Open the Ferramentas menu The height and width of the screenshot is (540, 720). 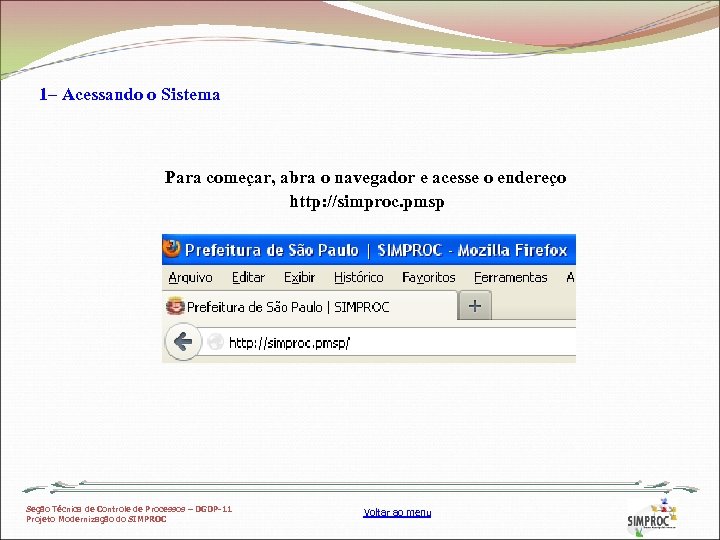(511, 277)
